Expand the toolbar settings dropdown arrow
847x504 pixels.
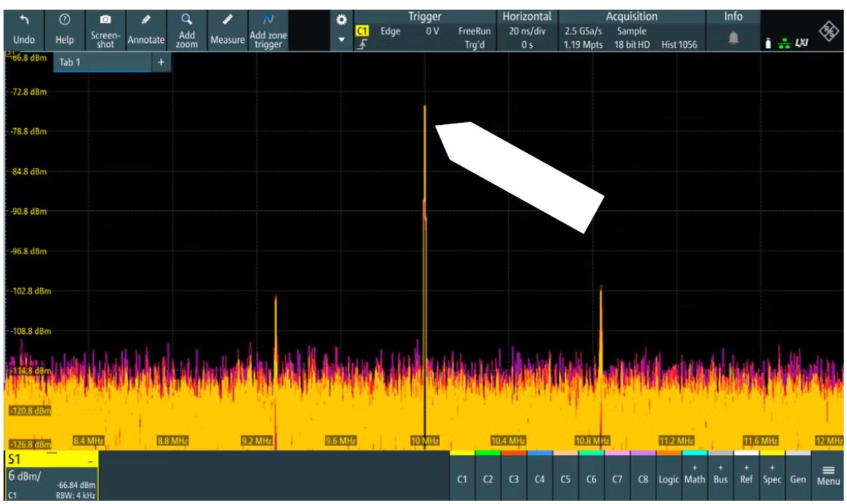click(341, 40)
